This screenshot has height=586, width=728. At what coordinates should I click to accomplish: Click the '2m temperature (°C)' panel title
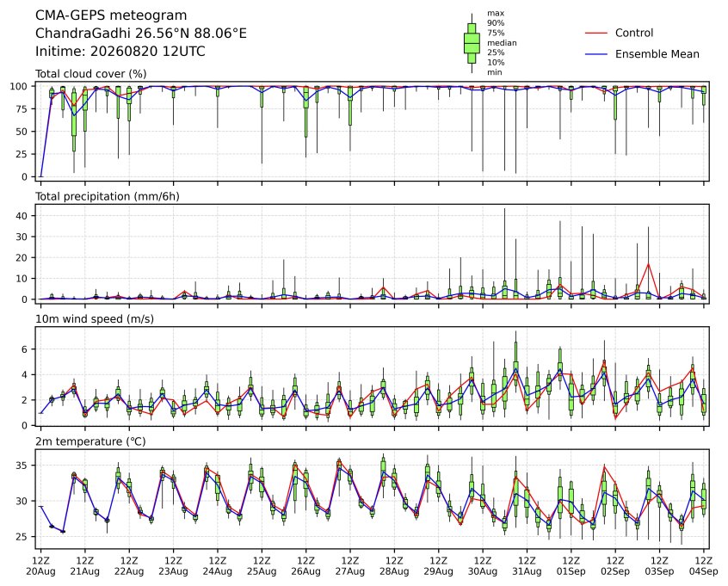click(90, 441)
